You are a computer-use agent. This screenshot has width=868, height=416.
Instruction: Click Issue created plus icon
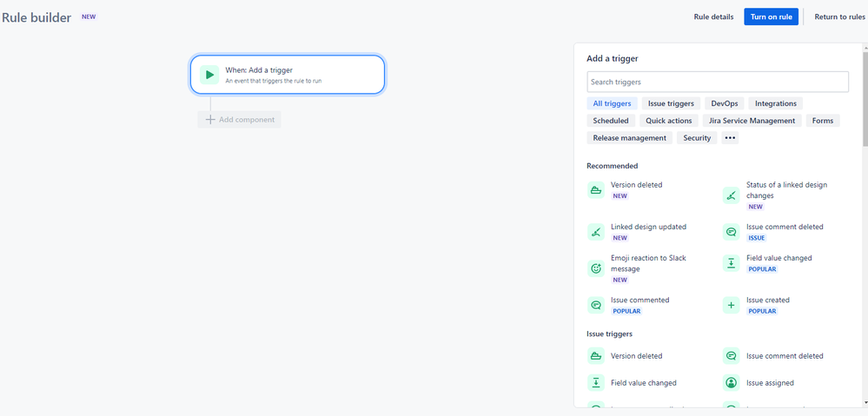pos(732,305)
